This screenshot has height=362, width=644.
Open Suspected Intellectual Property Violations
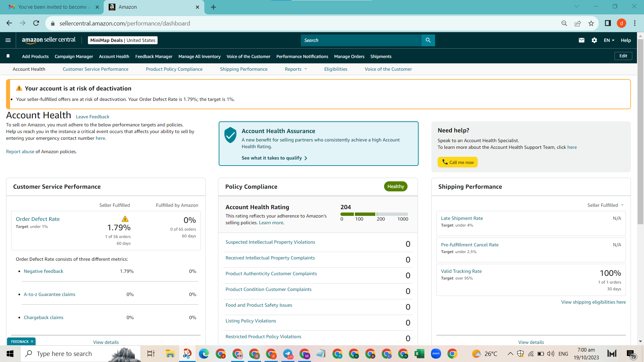click(270, 242)
